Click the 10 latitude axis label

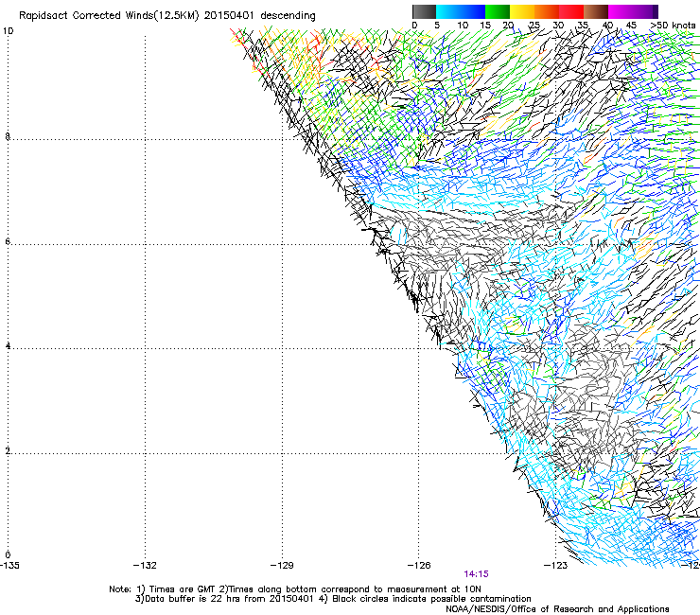8,31
